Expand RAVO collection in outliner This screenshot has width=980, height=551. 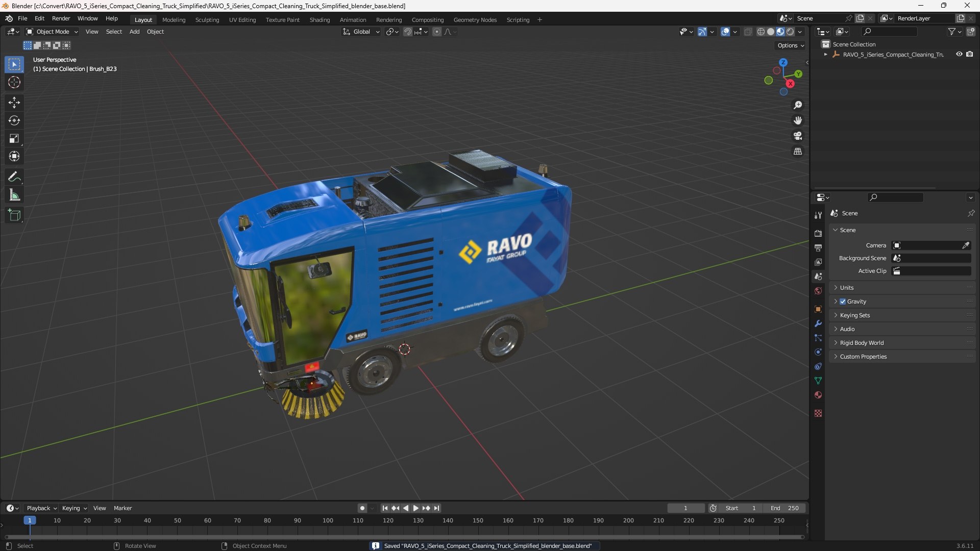pyautogui.click(x=825, y=55)
